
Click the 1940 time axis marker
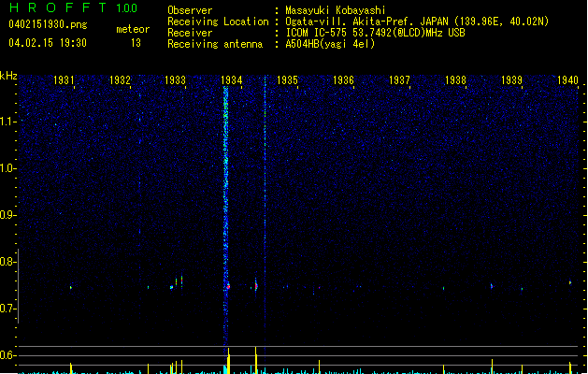coord(567,79)
